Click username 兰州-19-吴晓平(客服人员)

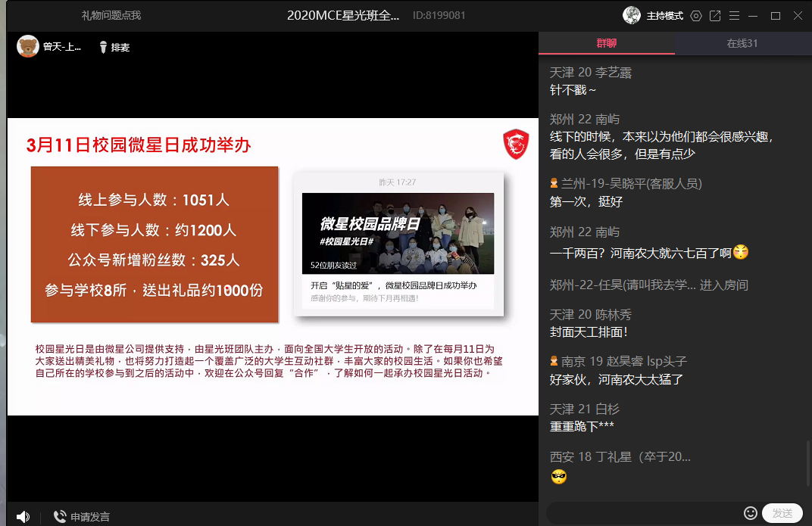coord(631,184)
